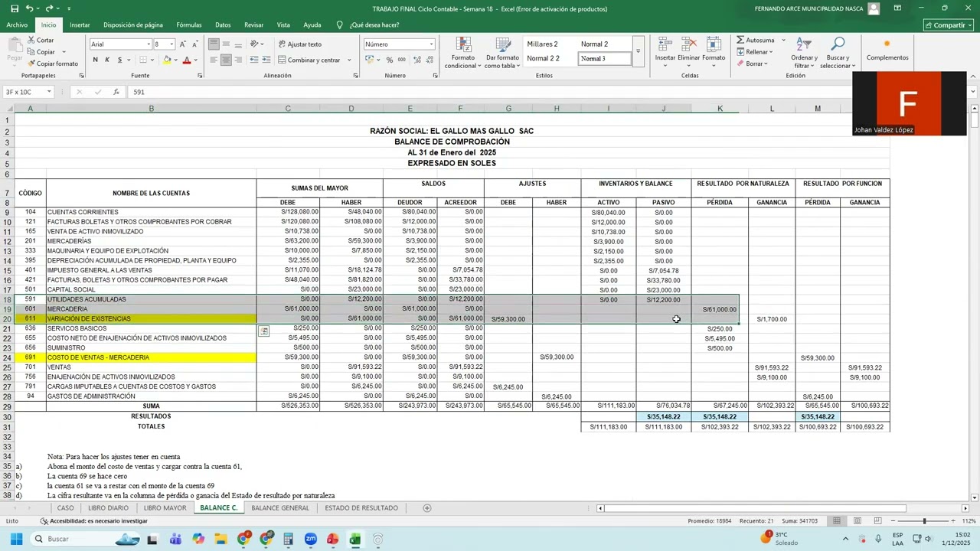
Task: Click the Insert function fx icon
Action: (116, 92)
